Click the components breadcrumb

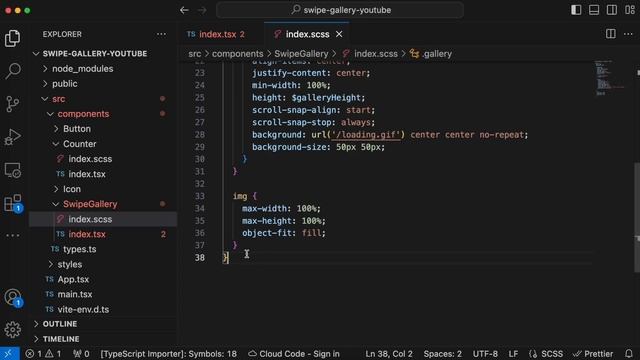point(238,54)
